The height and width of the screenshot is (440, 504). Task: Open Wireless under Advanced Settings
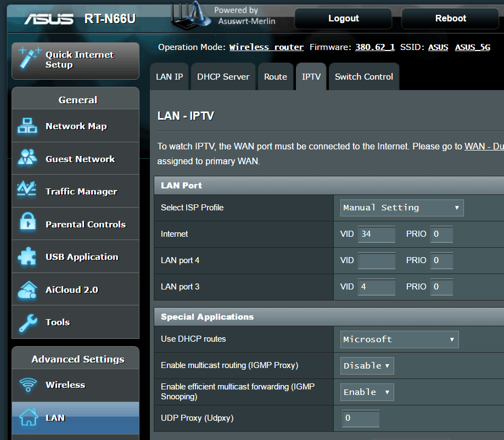pyautogui.click(x=76, y=385)
